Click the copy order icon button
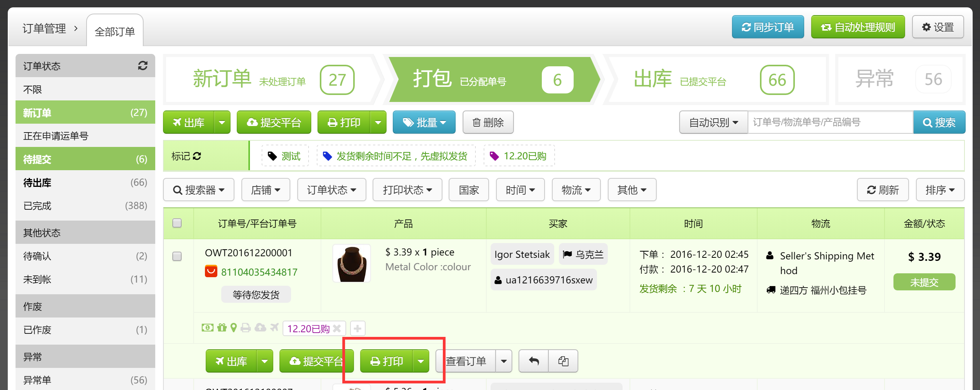Viewport: 980px width, 390px height. pos(563,361)
